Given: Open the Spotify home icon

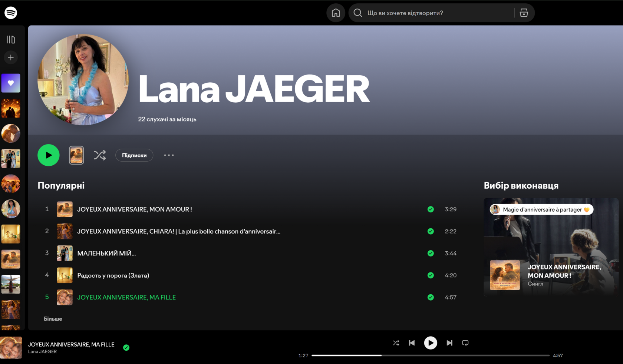Looking at the screenshot, I should [x=336, y=13].
